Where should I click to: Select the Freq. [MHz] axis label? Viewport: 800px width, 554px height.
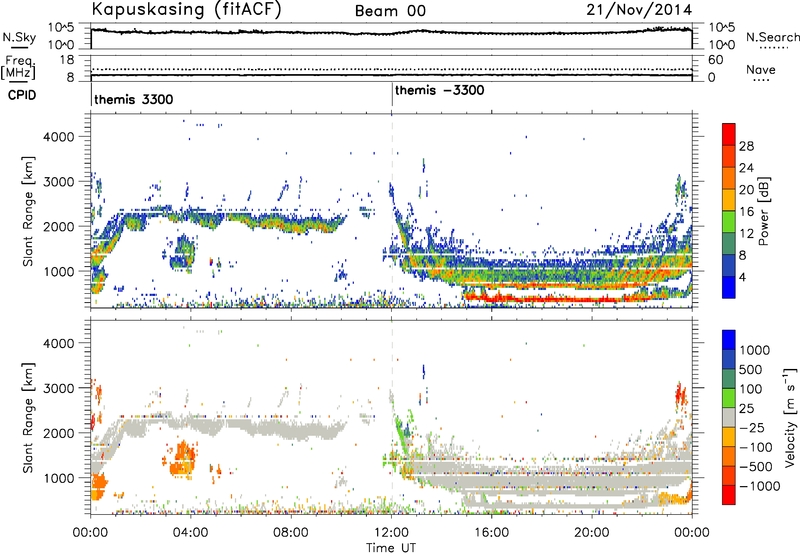[x=18, y=67]
